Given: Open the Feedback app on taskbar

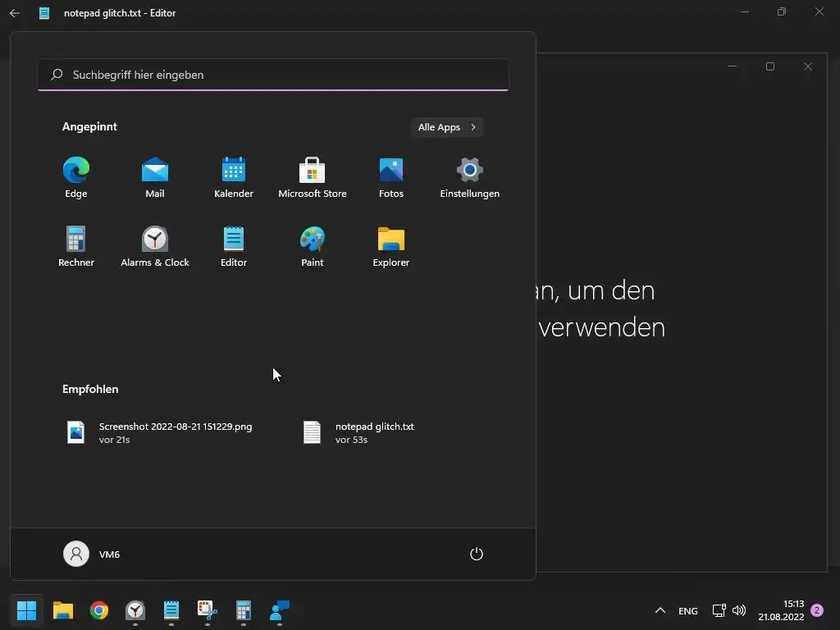Looking at the screenshot, I should click(x=280, y=610).
